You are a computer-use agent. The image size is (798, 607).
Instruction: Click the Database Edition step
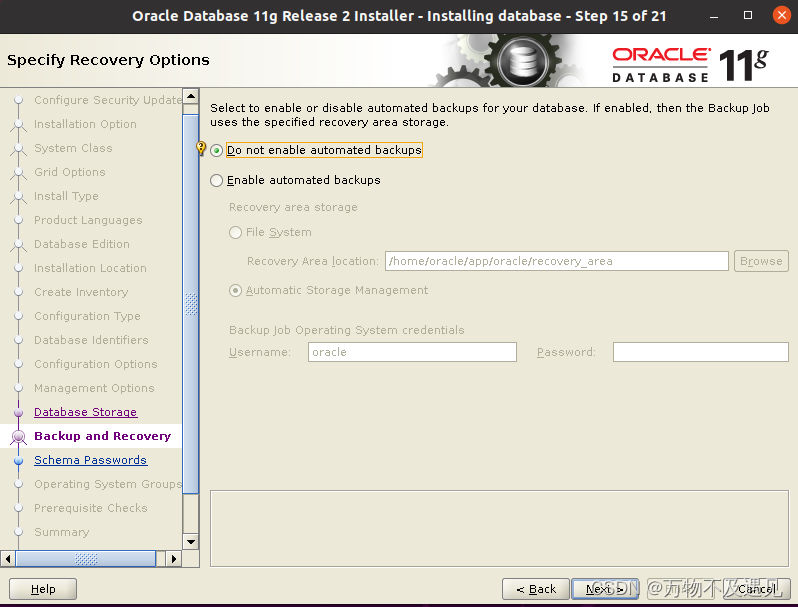[81, 244]
